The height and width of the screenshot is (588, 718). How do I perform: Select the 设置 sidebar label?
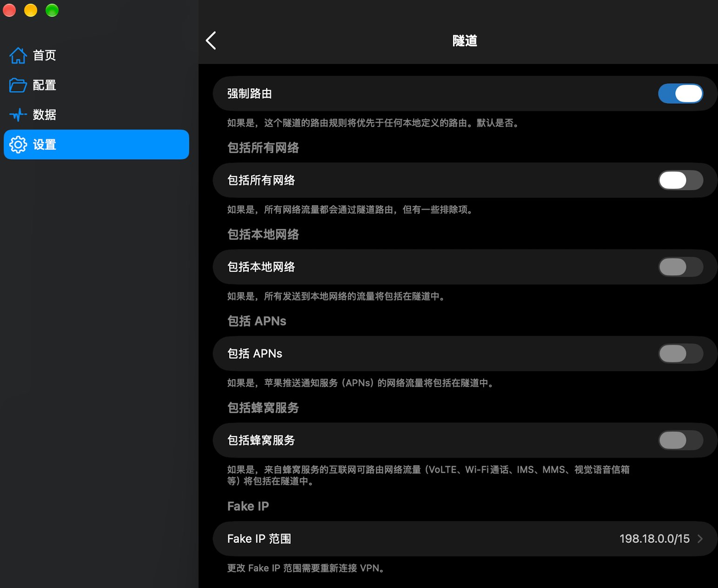click(45, 145)
